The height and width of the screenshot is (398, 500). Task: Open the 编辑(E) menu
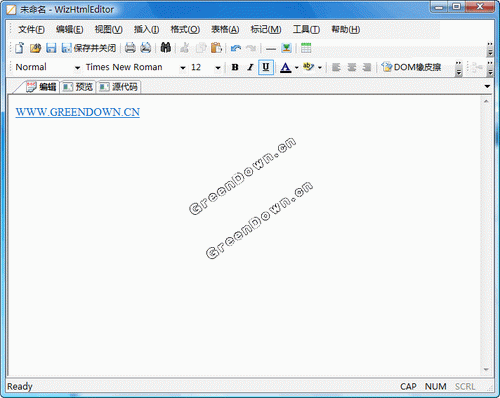click(x=70, y=30)
